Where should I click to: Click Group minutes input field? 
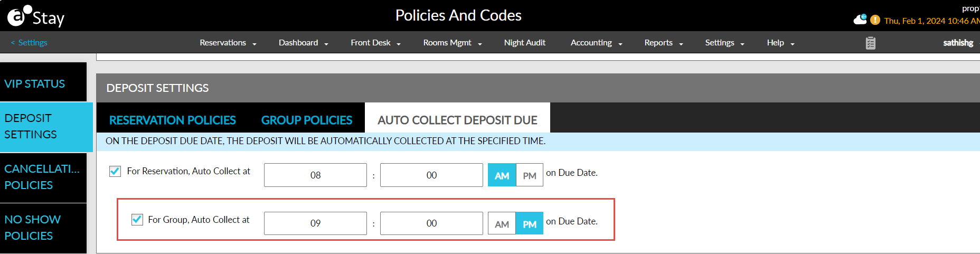point(431,223)
